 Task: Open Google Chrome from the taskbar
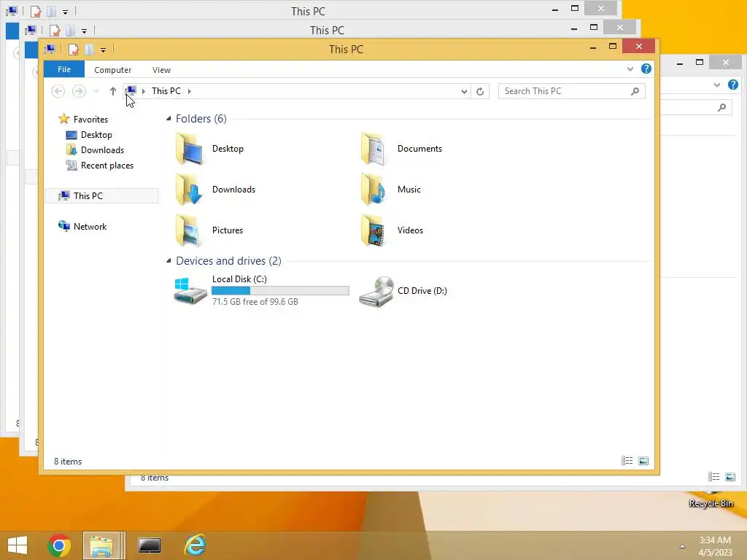pyautogui.click(x=59, y=545)
